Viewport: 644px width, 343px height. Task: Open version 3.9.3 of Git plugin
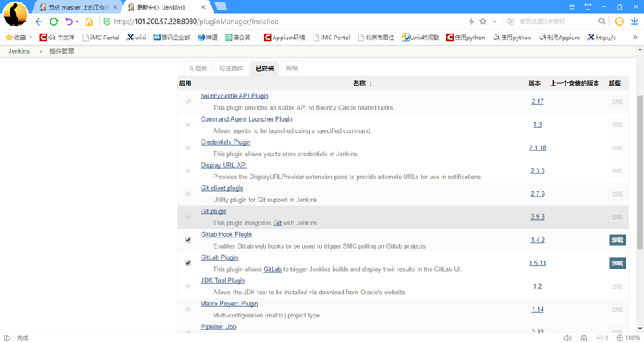coord(538,217)
